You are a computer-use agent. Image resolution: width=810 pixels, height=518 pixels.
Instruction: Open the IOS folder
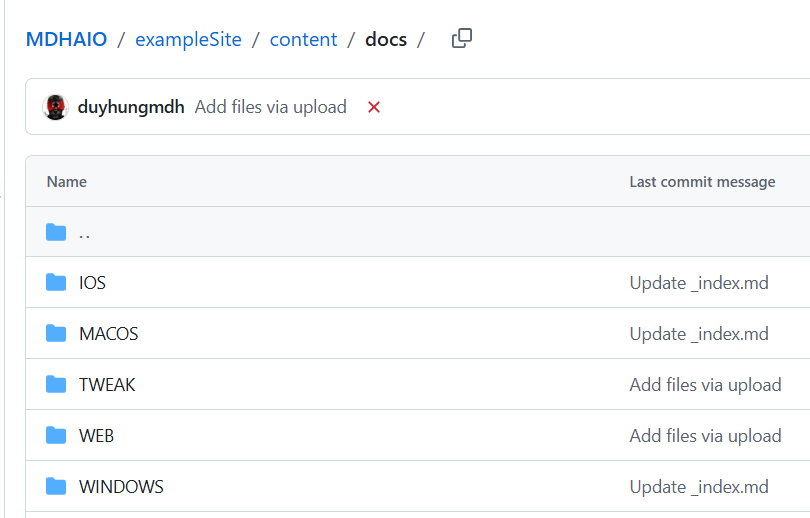point(92,283)
